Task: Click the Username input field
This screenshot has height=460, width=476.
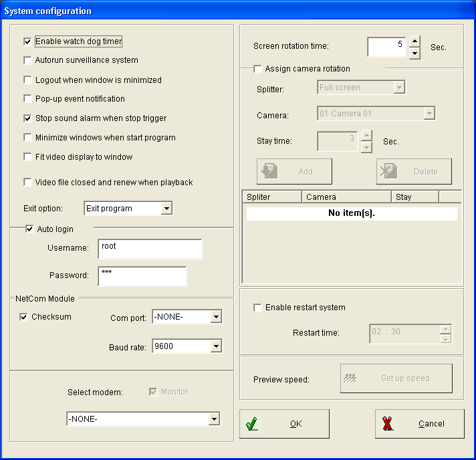Action: (x=149, y=249)
